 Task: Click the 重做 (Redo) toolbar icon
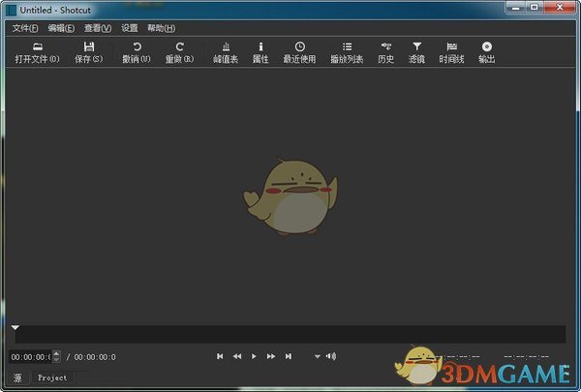pos(180,46)
